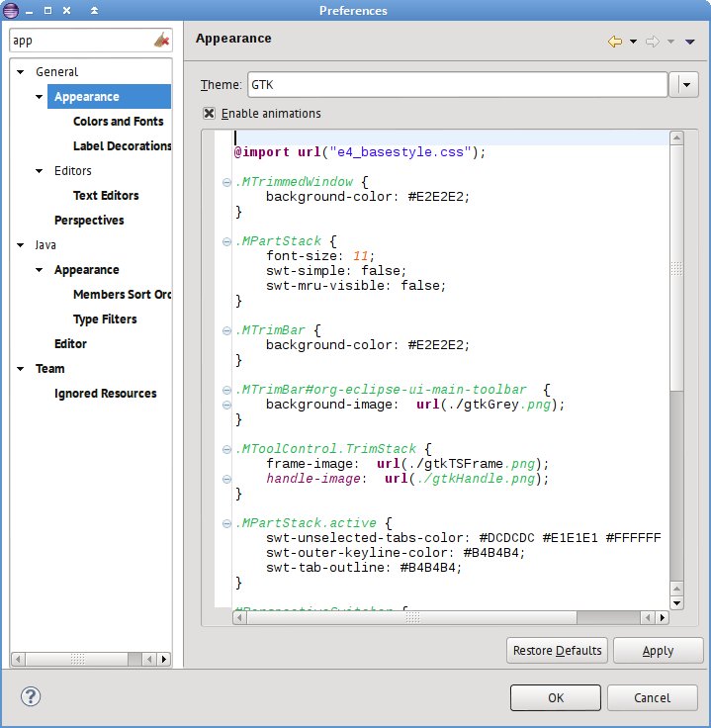The image size is (711, 728).
Task: Open the preference page view menu triangle
Action: [689, 42]
